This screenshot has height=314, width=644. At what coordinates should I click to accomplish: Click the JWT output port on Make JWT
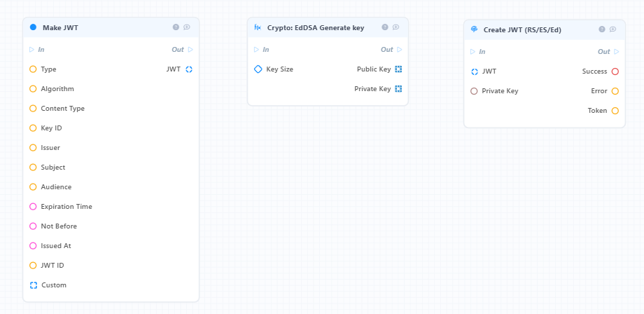[189, 69]
